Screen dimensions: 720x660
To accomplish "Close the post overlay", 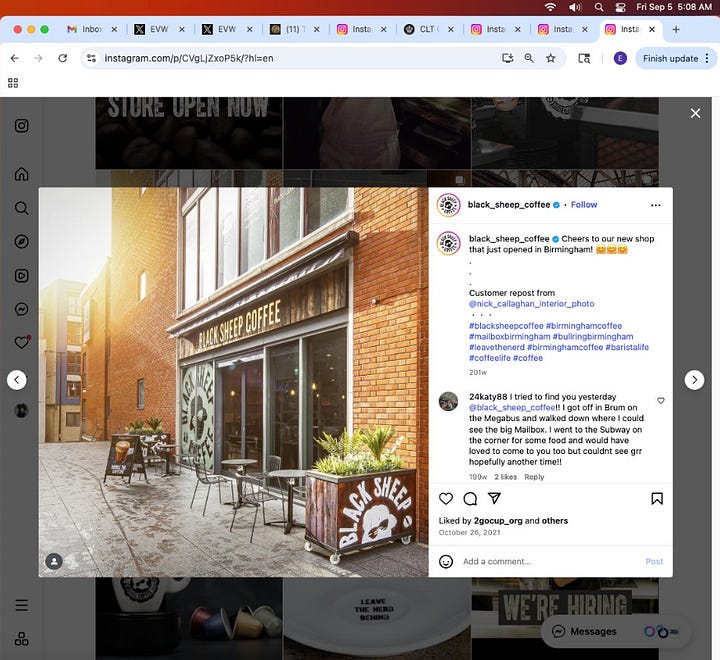I will click(x=696, y=113).
